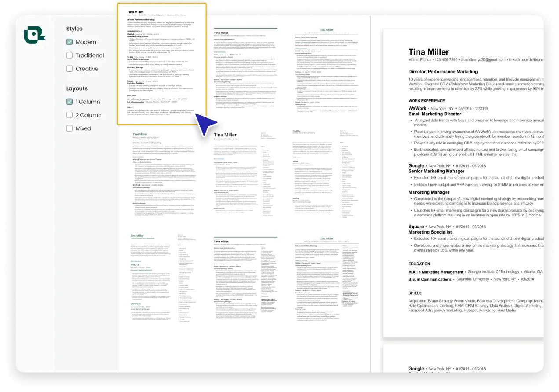
Task: Click B.S. in Communications in large preview
Action: [430, 279]
